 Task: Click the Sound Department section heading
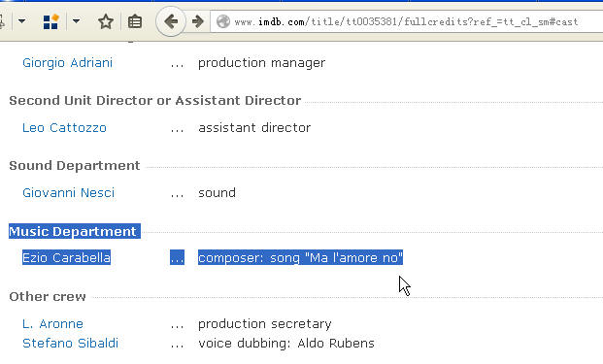click(75, 165)
